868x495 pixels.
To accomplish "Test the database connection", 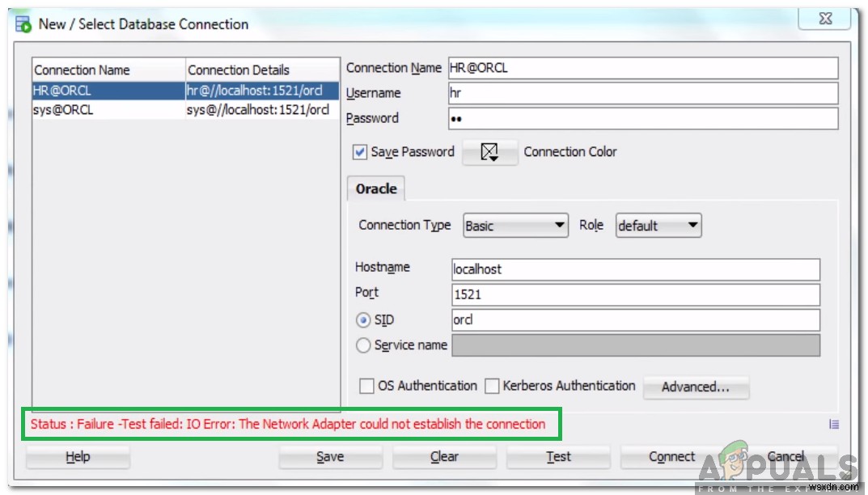I will [x=557, y=455].
